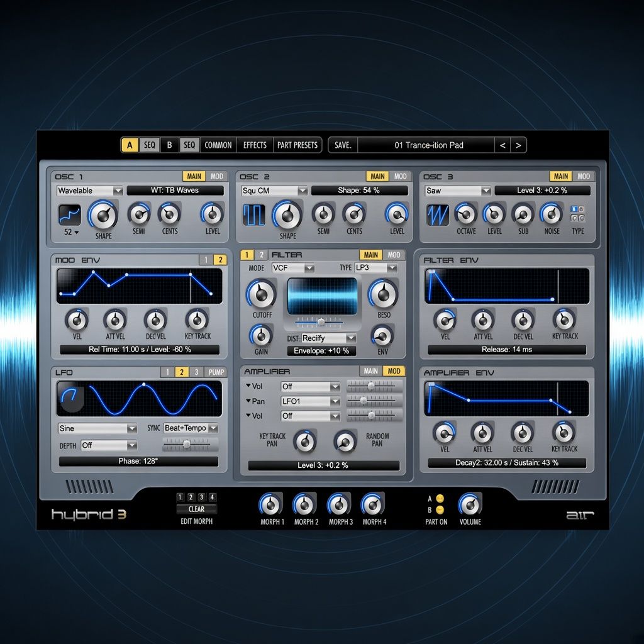Viewport: 644px width, 644px height.
Task: Open the DIST Rectify dropdown
Action: [328, 338]
